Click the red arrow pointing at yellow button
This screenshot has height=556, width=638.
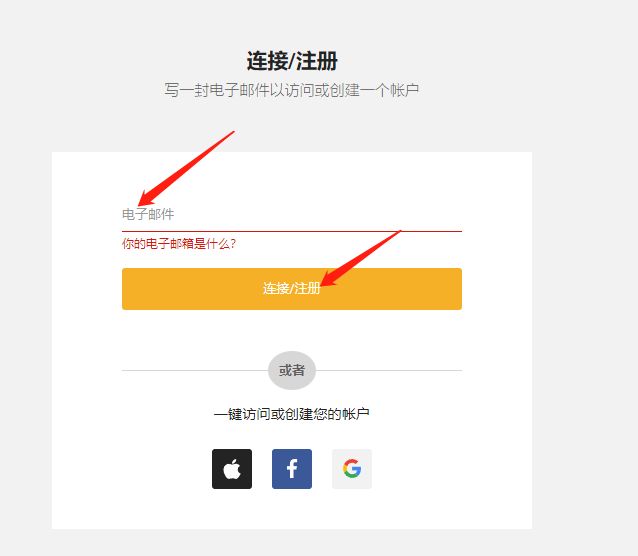[x=361, y=258]
